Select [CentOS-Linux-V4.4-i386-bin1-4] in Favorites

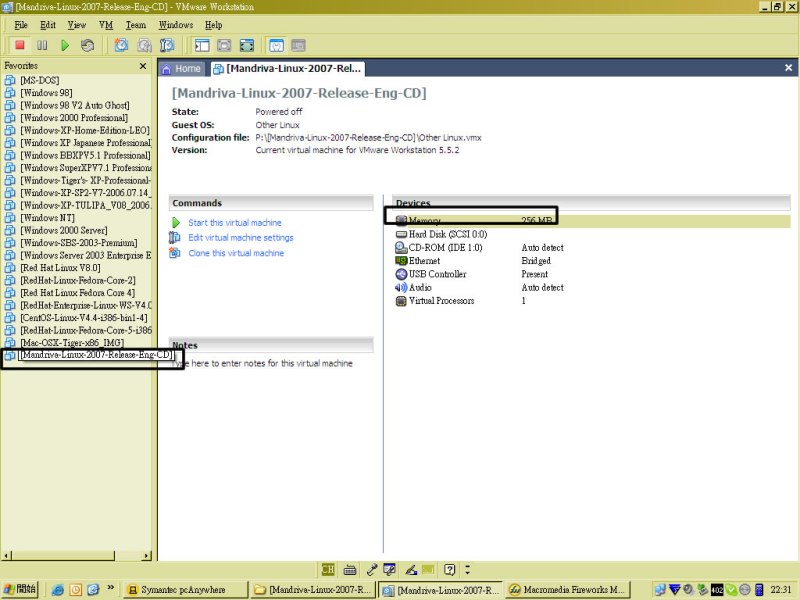84,317
